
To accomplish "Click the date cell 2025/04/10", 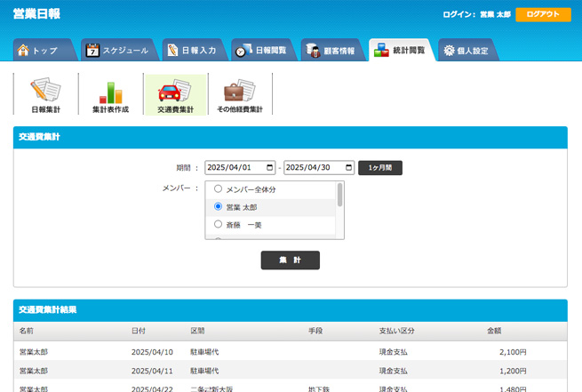I will click(x=152, y=352).
